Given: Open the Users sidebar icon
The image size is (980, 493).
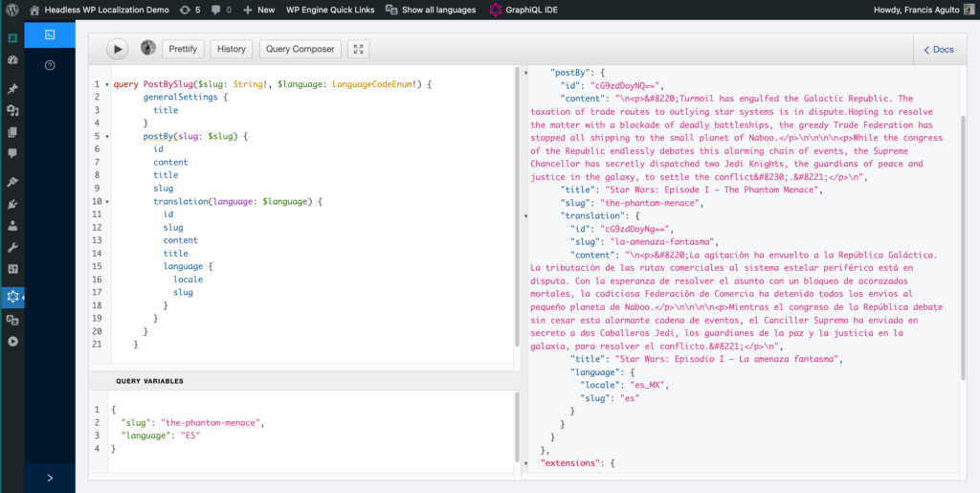Looking at the screenshot, I should click(12, 227).
